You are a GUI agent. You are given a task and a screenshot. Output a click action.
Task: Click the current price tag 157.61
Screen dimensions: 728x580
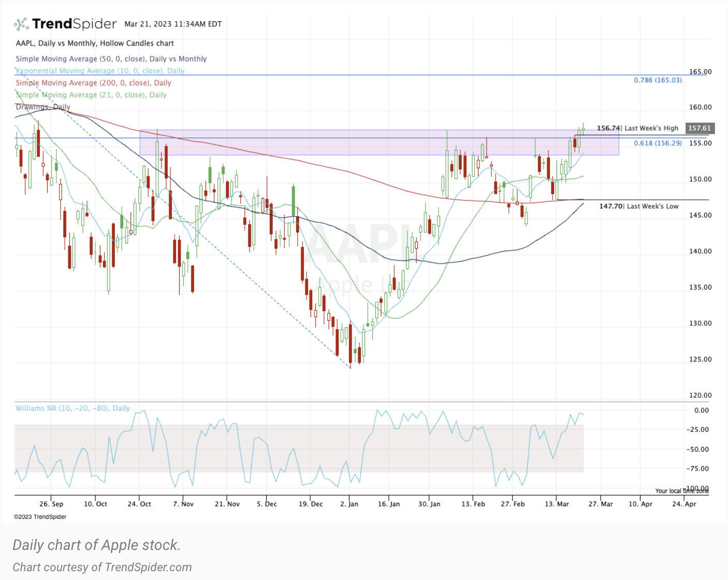(x=700, y=128)
